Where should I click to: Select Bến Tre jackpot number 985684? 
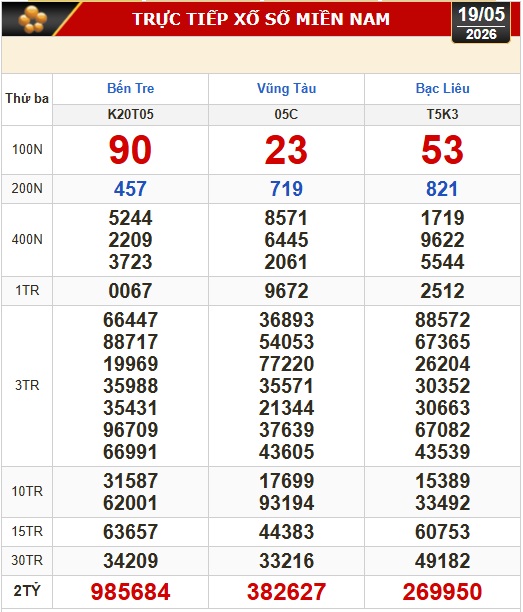[x=130, y=591]
